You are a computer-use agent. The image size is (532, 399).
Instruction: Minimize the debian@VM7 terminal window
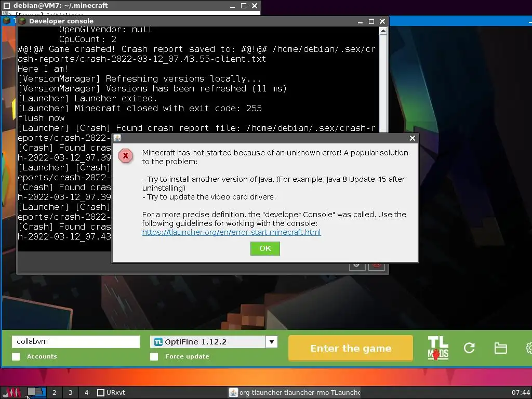(232, 6)
